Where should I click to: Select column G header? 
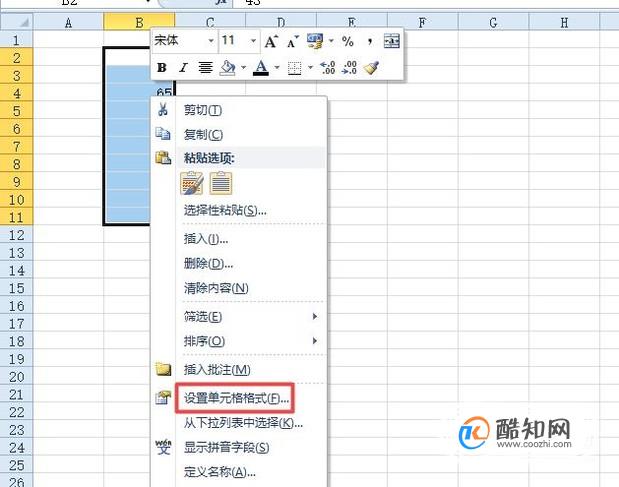point(493,22)
